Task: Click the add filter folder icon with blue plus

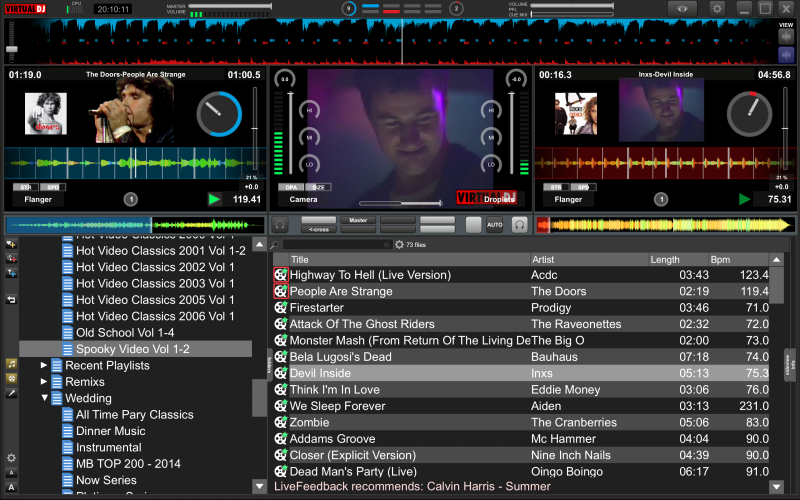Action: [x=11, y=273]
